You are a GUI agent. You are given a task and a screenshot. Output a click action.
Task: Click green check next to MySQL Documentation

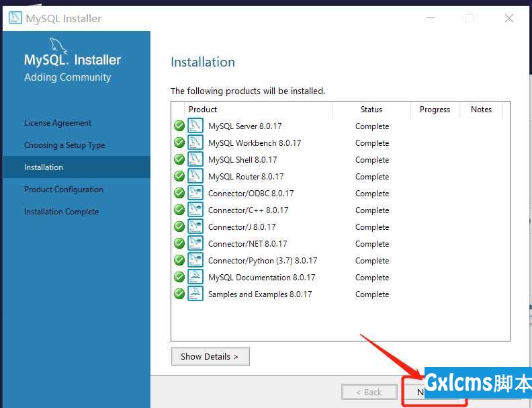point(179,277)
